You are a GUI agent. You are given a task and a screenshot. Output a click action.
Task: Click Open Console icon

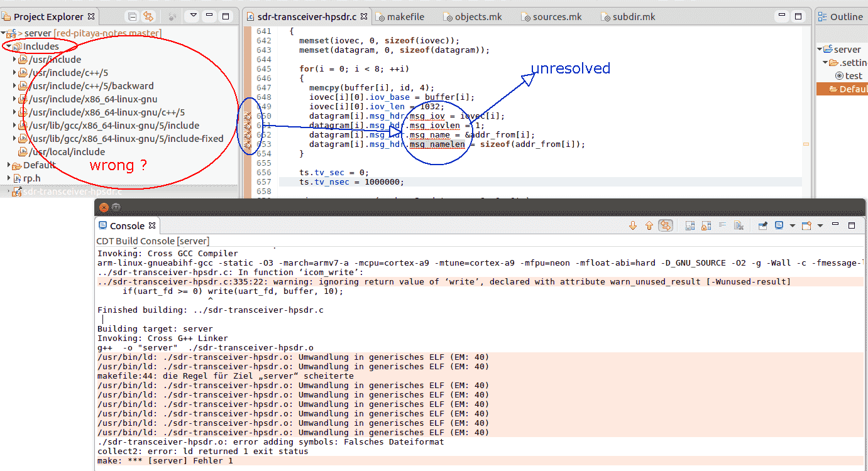click(x=806, y=225)
